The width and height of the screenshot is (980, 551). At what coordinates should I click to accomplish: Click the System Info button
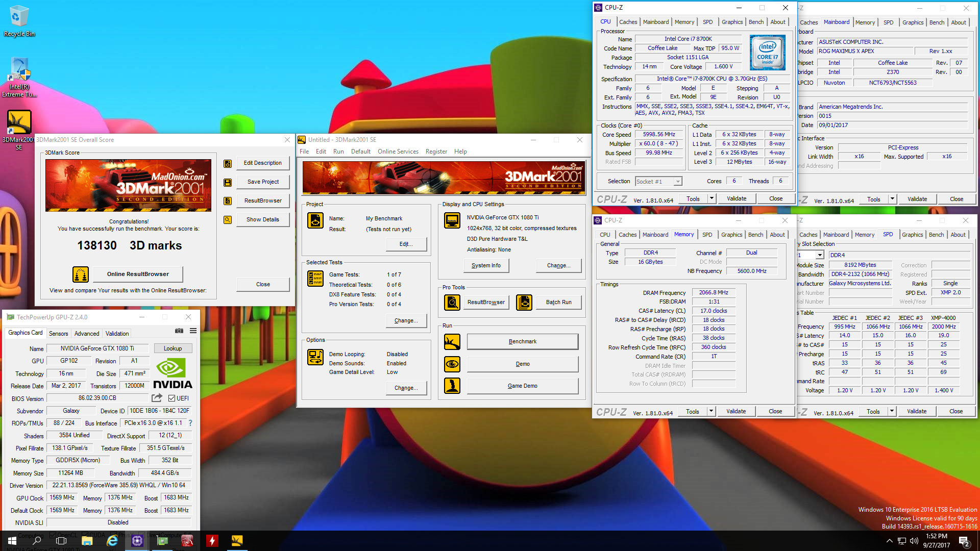[x=486, y=265]
